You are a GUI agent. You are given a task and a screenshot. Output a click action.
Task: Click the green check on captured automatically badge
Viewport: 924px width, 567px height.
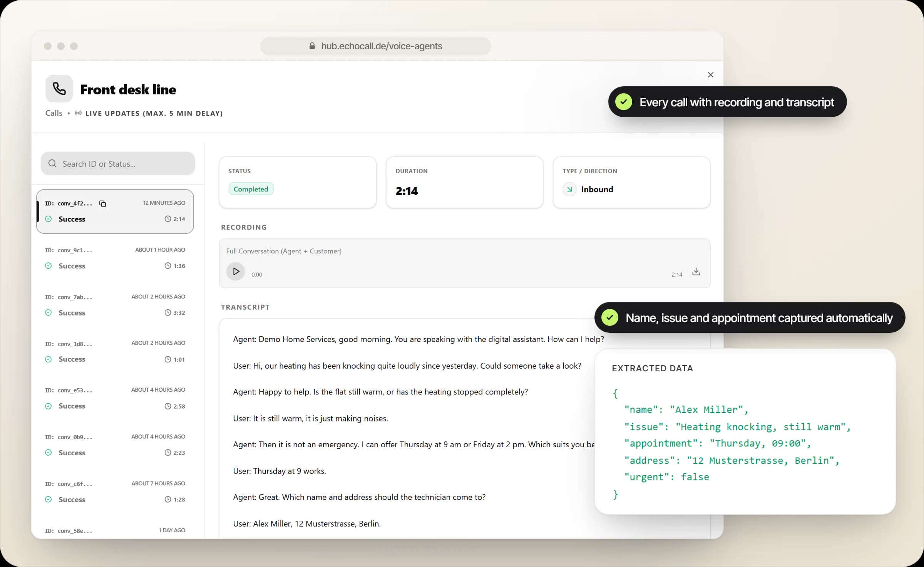pyautogui.click(x=610, y=318)
